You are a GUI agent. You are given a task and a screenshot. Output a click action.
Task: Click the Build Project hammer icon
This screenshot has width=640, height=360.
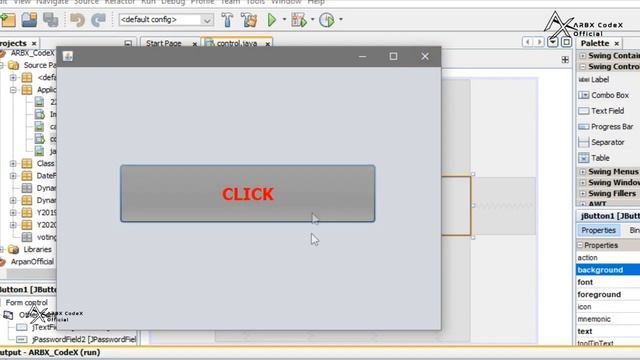coord(227,20)
